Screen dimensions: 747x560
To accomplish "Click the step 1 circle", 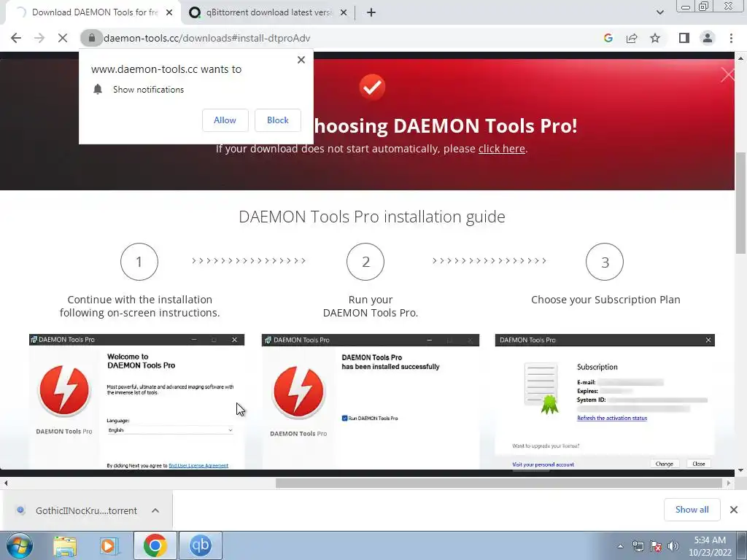I will pos(139,262).
